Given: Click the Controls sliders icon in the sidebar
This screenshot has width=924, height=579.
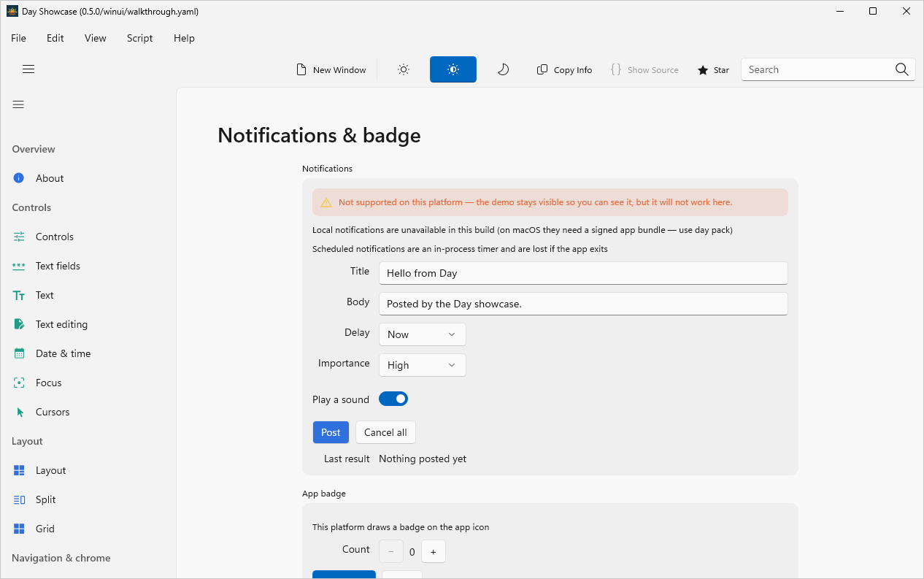Looking at the screenshot, I should (x=19, y=237).
